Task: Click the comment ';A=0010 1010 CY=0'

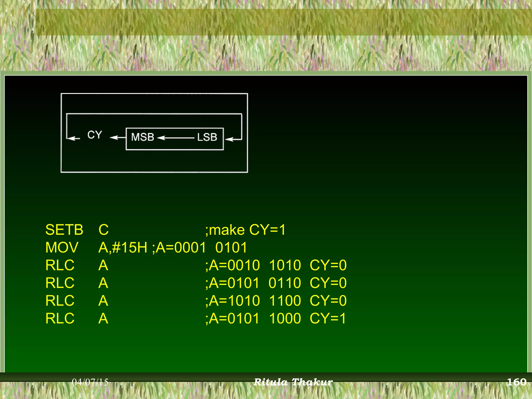Action: tap(276, 265)
